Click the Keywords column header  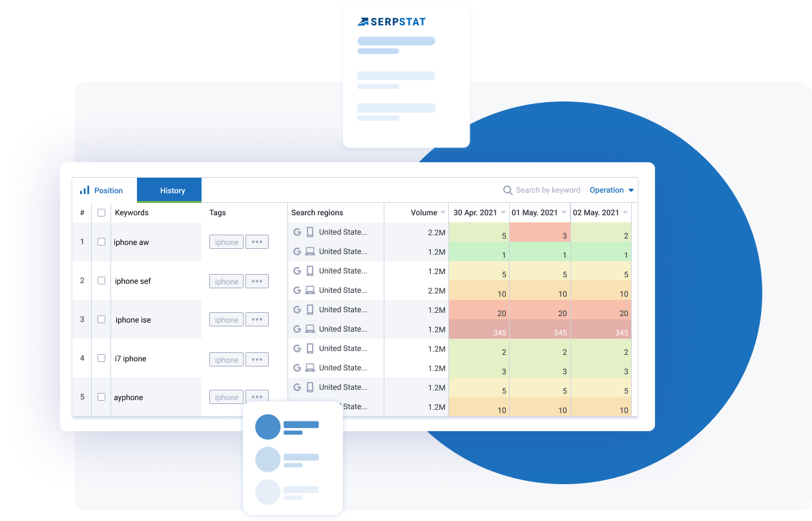(x=132, y=213)
